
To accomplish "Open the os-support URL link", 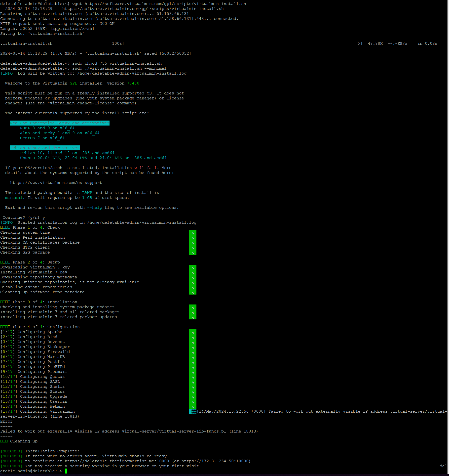I will 56,183.
